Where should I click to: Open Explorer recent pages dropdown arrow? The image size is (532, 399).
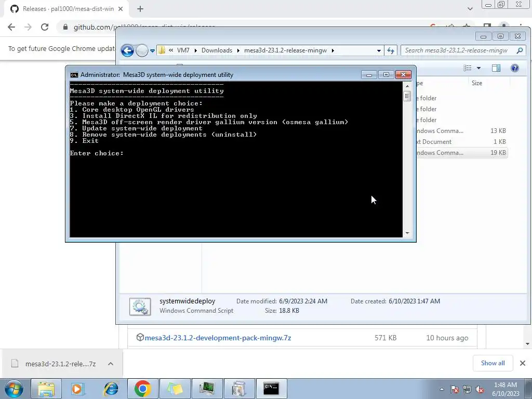pos(152,50)
